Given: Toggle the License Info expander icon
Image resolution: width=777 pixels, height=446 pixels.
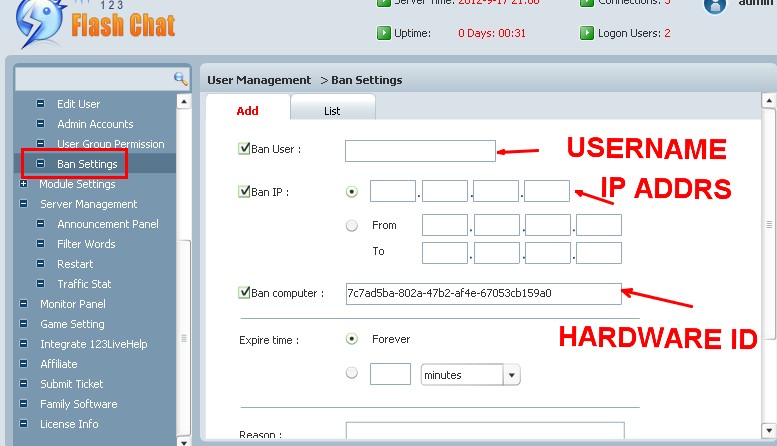Looking at the screenshot, I should point(23,423).
